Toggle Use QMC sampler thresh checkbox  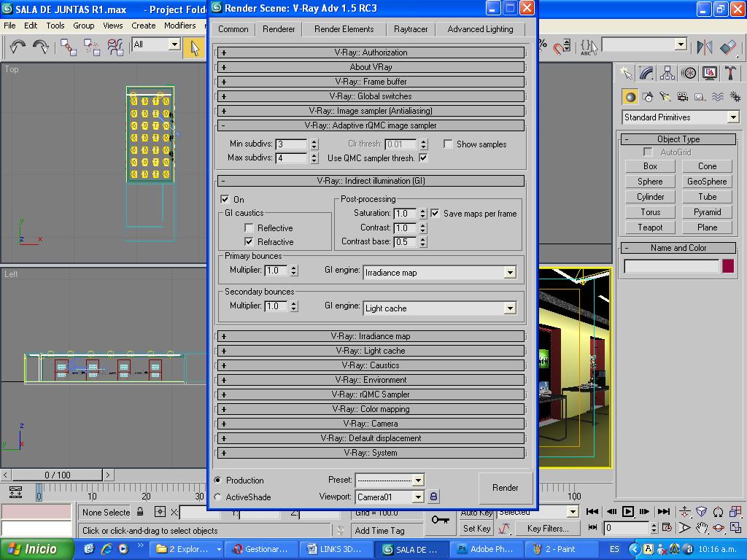pos(423,157)
